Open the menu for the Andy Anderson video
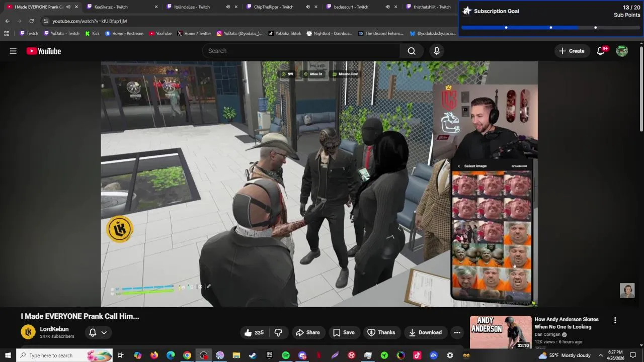The image size is (644, 362). point(615,320)
